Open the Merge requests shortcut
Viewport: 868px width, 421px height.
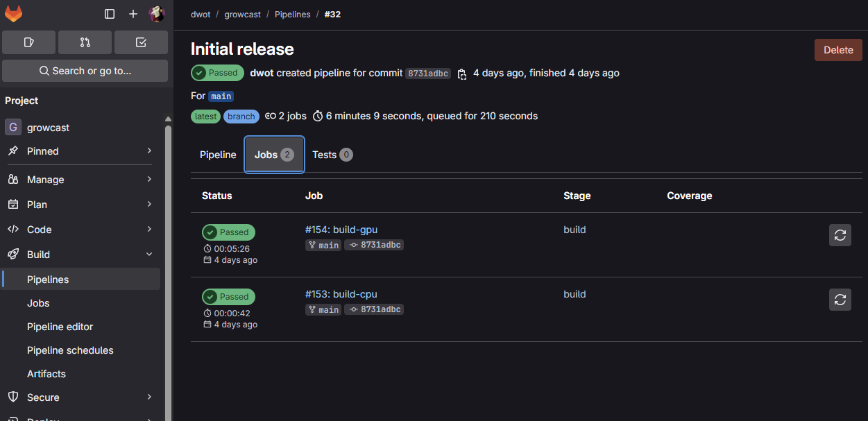[x=85, y=42]
